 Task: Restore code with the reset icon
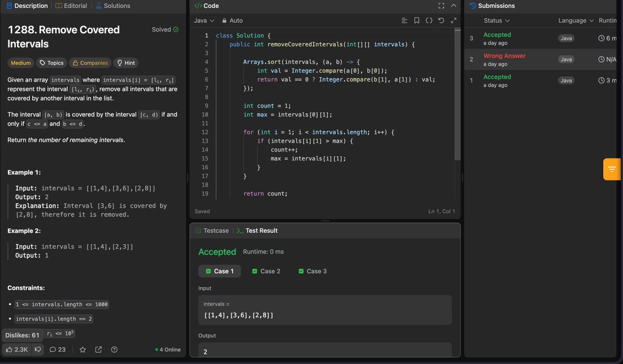[x=441, y=20]
